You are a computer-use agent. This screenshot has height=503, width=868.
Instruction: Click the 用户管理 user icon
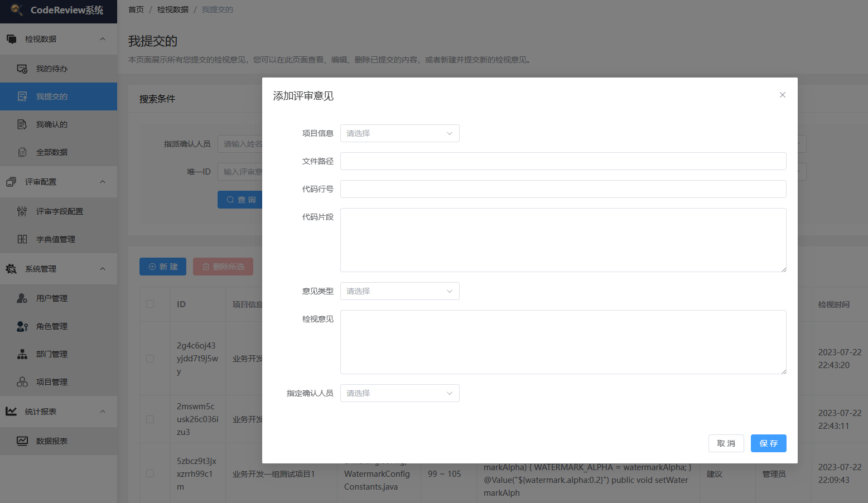pos(22,298)
